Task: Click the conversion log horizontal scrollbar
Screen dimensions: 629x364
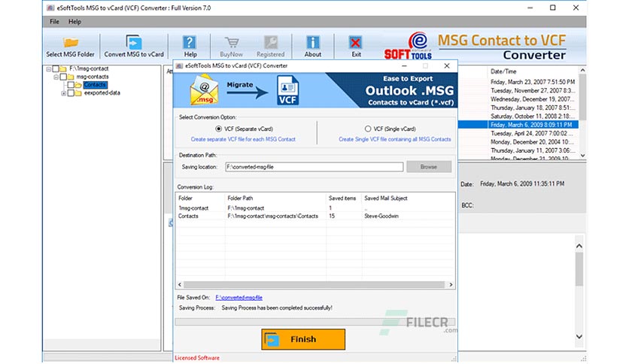Action: coord(314,284)
